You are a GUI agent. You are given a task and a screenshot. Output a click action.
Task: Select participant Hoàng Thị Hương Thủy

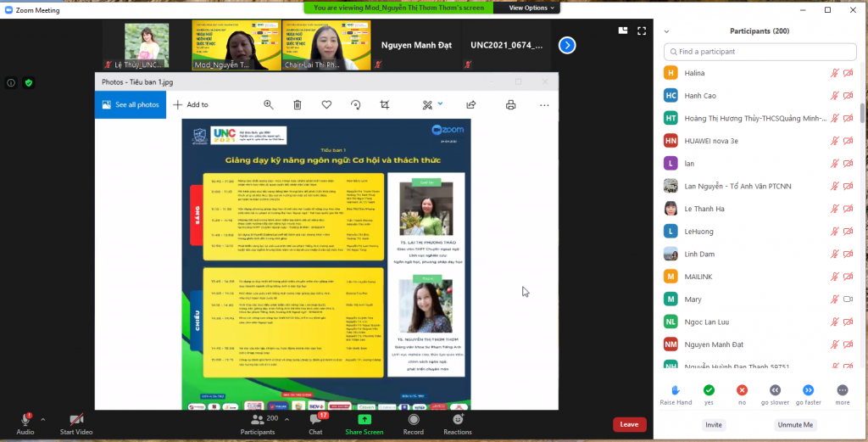tap(760, 118)
